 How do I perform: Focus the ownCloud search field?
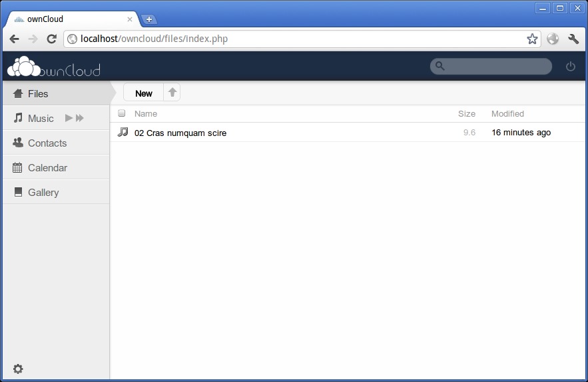click(x=491, y=67)
